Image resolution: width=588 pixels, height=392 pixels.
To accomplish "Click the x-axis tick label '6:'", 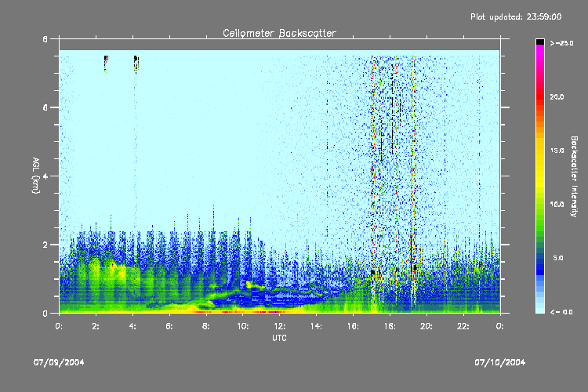I will tap(169, 326).
